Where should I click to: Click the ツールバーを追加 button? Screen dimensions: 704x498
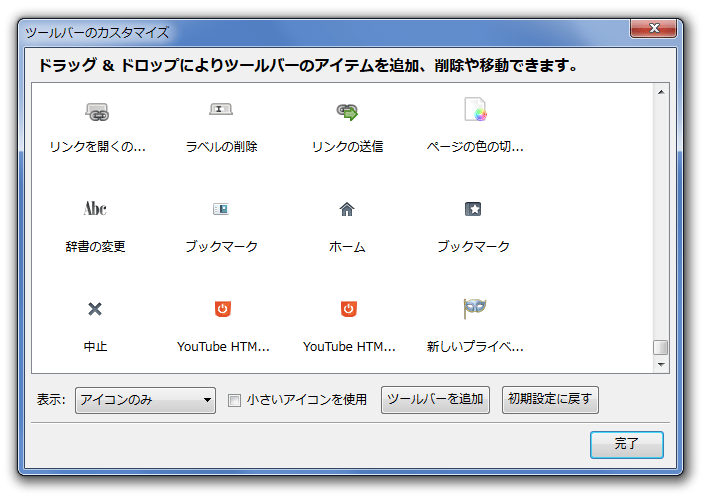[x=435, y=400]
